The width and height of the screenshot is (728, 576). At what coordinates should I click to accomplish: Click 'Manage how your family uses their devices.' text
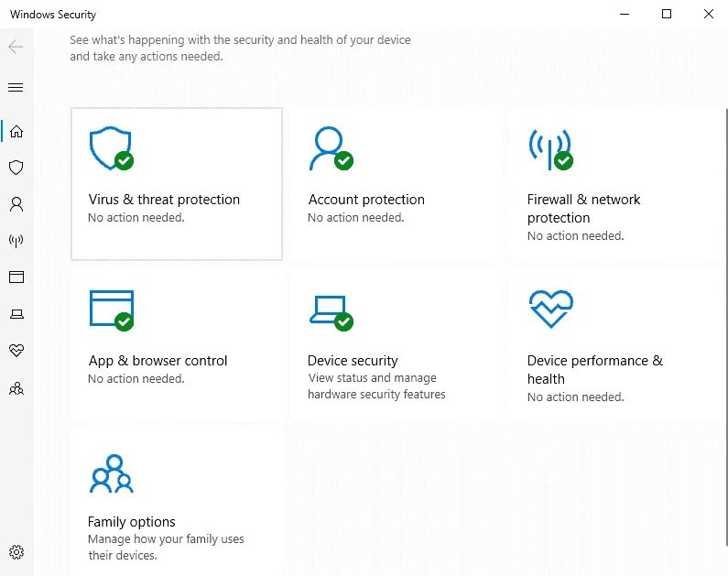166,548
